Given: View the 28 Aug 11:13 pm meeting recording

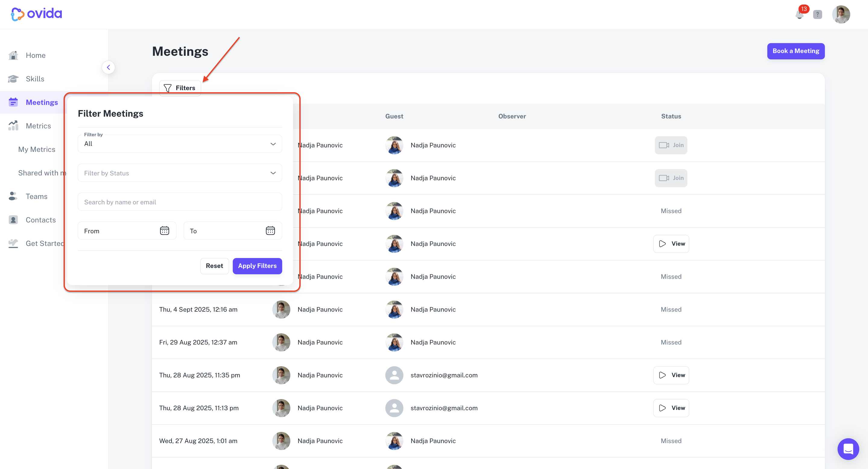Looking at the screenshot, I should pos(671,408).
